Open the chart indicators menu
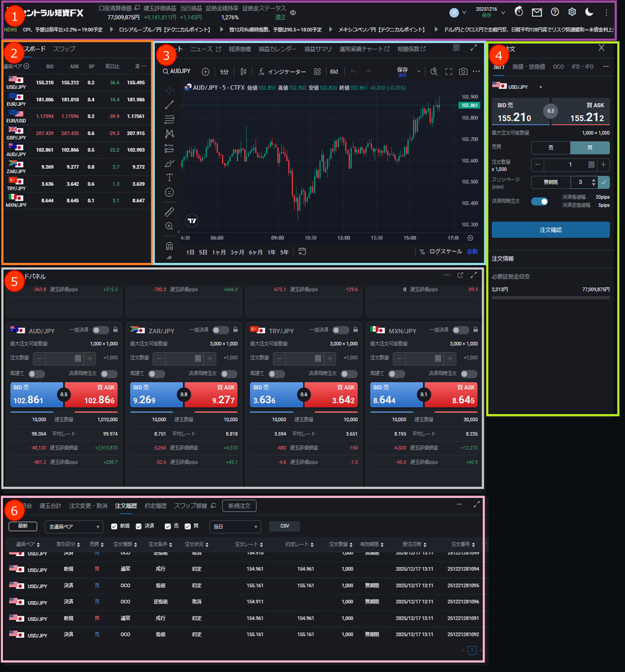Screen dimensions: 625x672 click(282, 72)
